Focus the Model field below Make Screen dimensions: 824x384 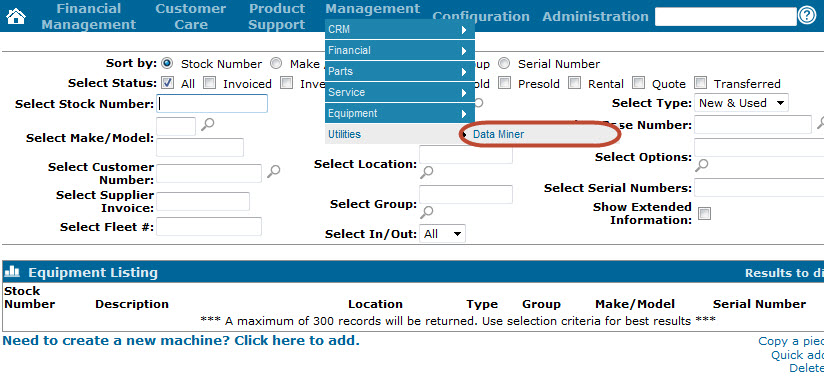(200, 148)
